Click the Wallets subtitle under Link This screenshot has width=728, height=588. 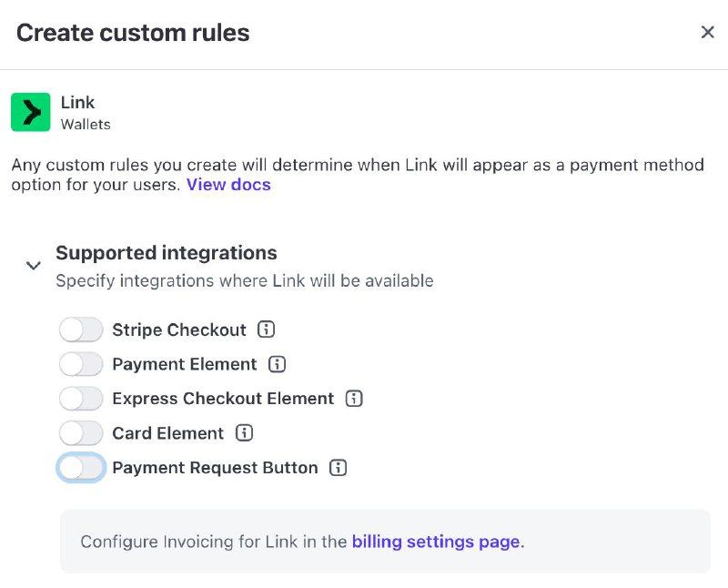(86, 124)
